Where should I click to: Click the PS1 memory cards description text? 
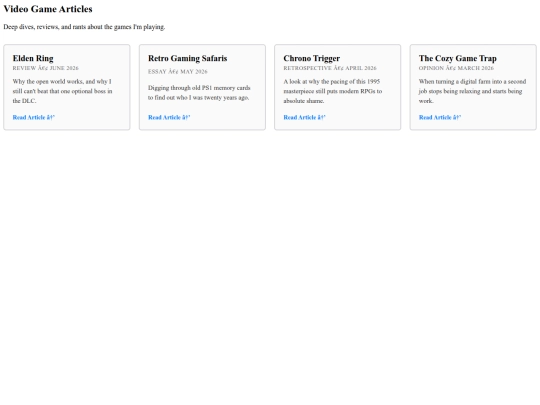pyautogui.click(x=199, y=93)
